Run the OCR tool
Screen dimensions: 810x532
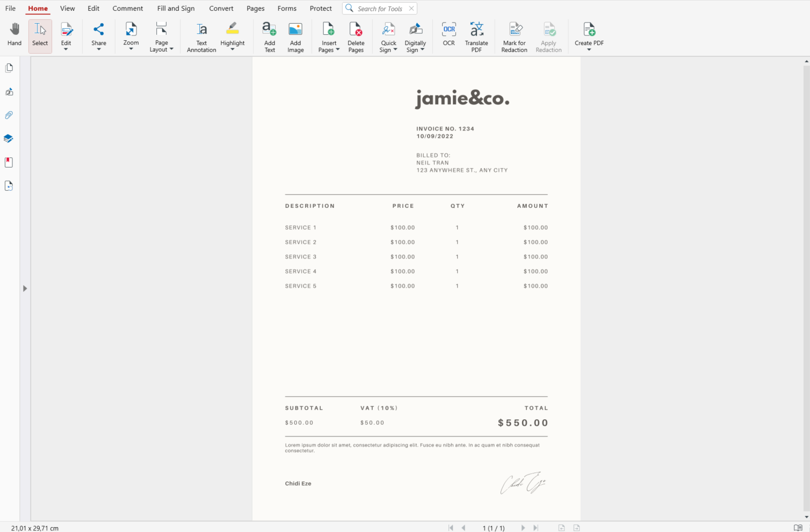tap(449, 33)
